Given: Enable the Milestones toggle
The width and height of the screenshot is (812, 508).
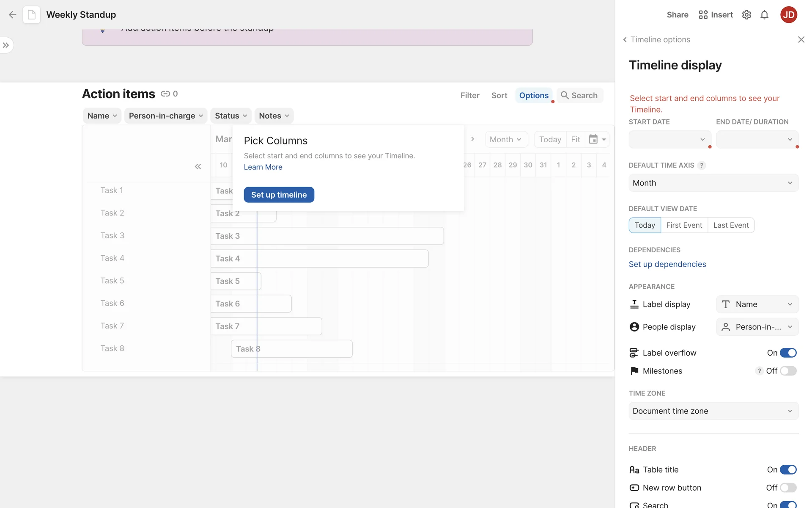Looking at the screenshot, I should (788, 371).
